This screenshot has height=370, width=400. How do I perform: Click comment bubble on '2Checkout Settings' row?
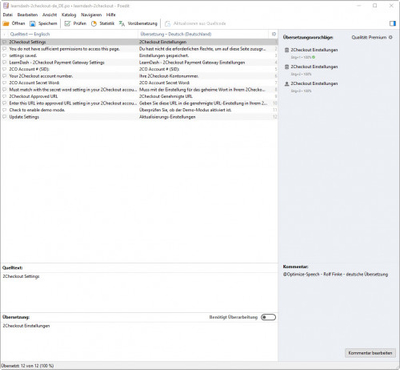[x=5, y=42]
